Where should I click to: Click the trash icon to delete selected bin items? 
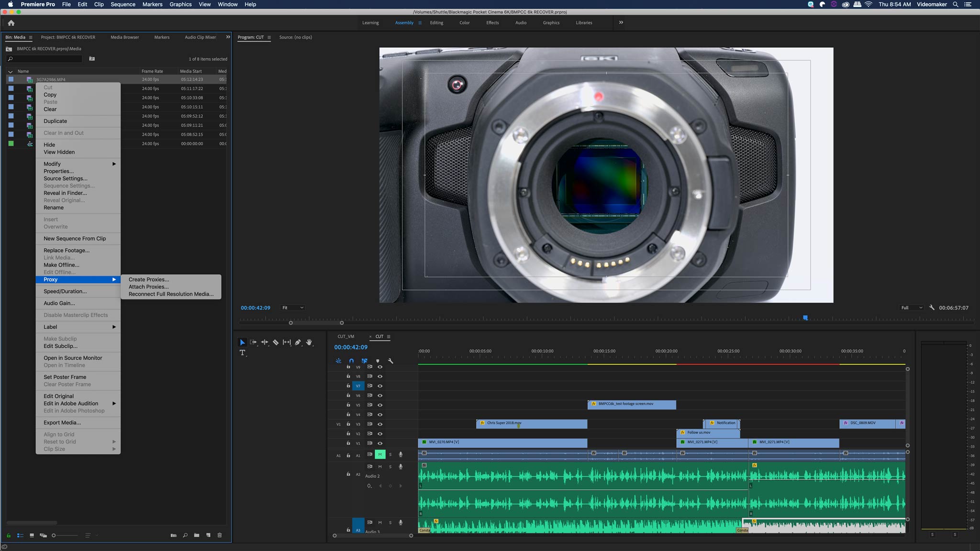pyautogui.click(x=220, y=535)
